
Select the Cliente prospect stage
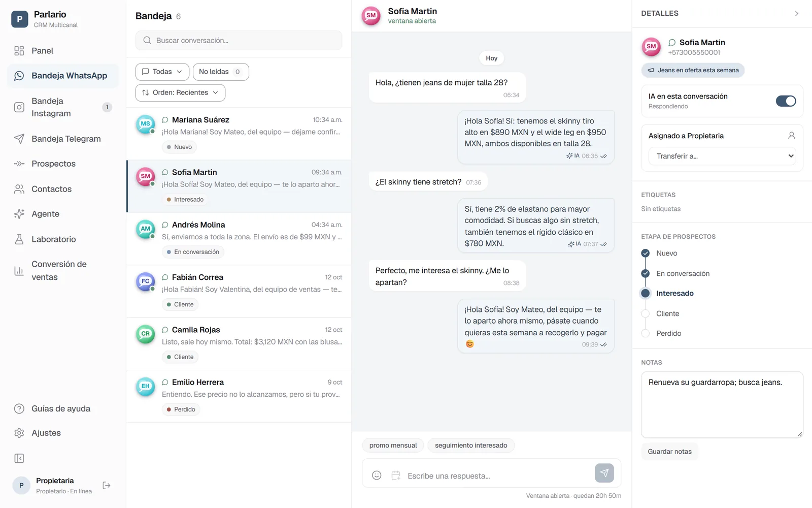660,313
